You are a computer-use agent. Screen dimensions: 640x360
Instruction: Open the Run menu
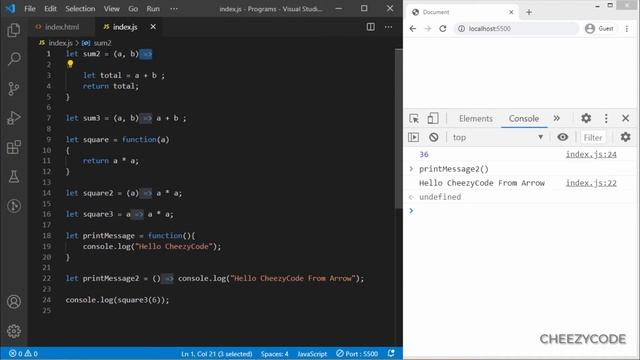click(x=153, y=9)
